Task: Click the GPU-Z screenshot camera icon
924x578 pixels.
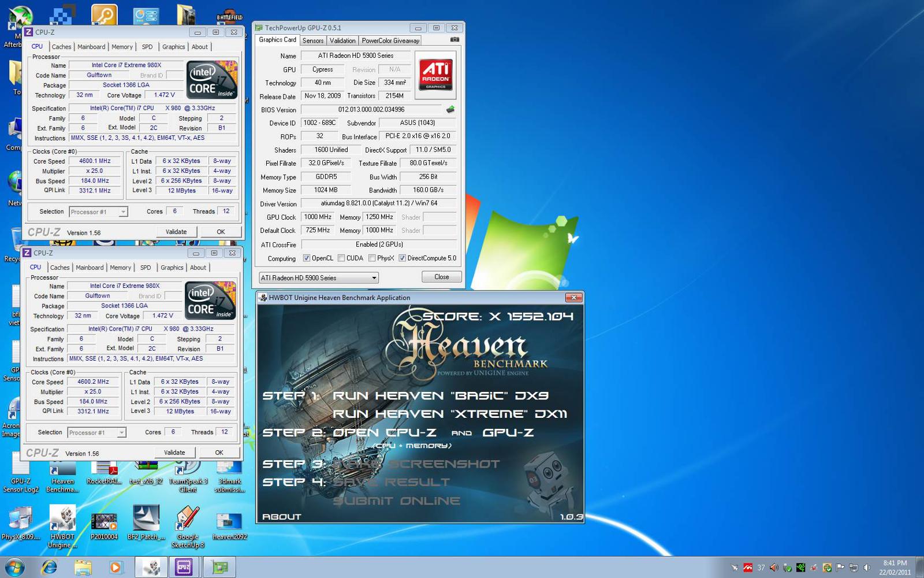Action: (x=454, y=40)
